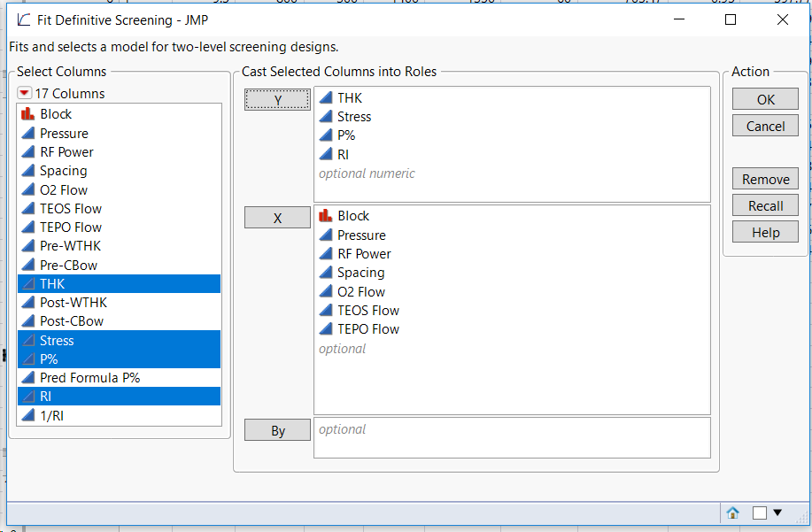812x532 pixels.
Task: Click the nominal icon beside Block in X role
Action: point(324,215)
